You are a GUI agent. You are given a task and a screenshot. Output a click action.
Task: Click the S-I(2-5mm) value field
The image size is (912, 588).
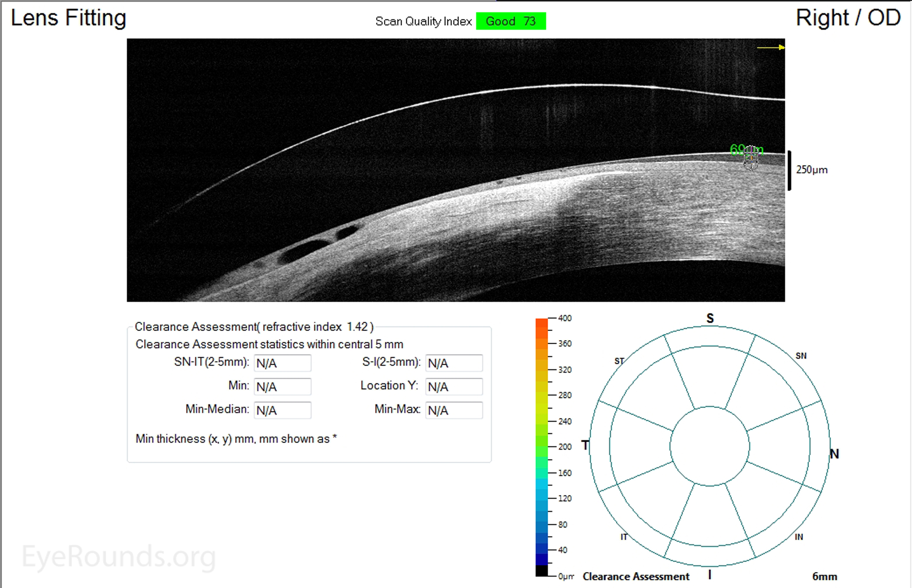click(454, 363)
